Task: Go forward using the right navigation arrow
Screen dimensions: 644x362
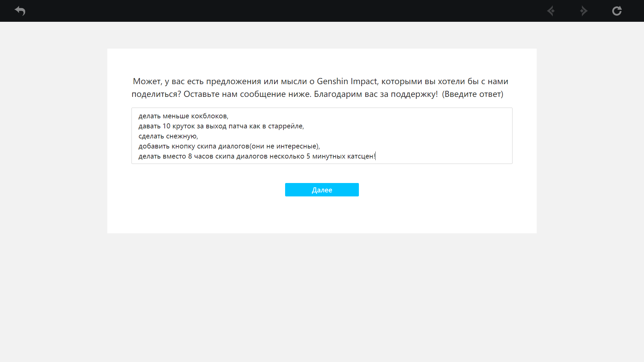Action: pos(584,11)
